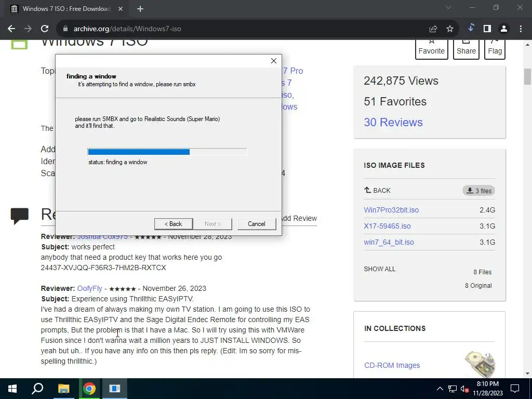Open reviewer OofyFly's profile
This screenshot has width=532, height=399.
tap(89, 288)
